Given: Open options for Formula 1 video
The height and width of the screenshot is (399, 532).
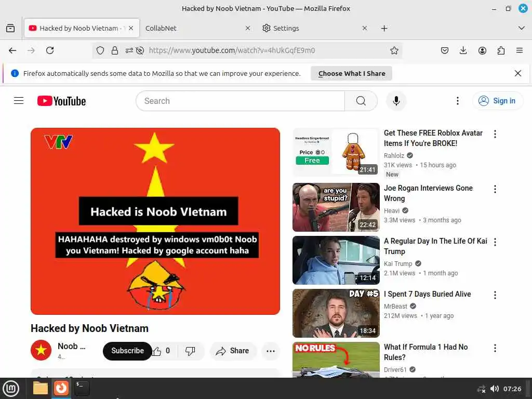Looking at the screenshot, I should pos(495,348).
